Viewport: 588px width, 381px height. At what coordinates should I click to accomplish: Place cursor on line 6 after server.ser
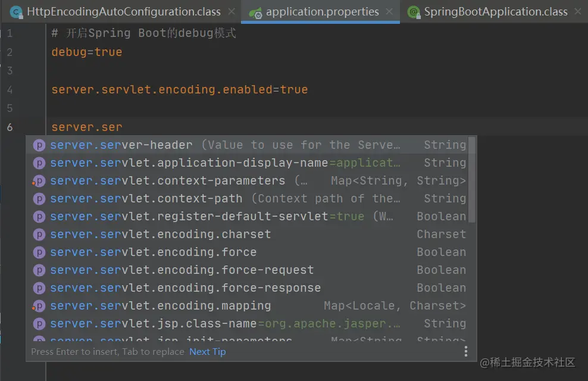click(x=123, y=127)
